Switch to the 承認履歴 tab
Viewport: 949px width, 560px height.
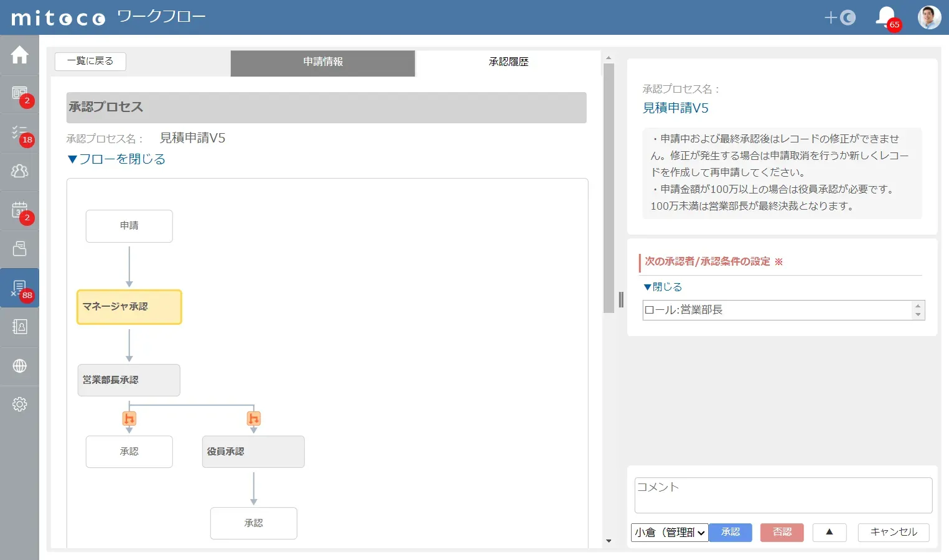pyautogui.click(x=508, y=62)
